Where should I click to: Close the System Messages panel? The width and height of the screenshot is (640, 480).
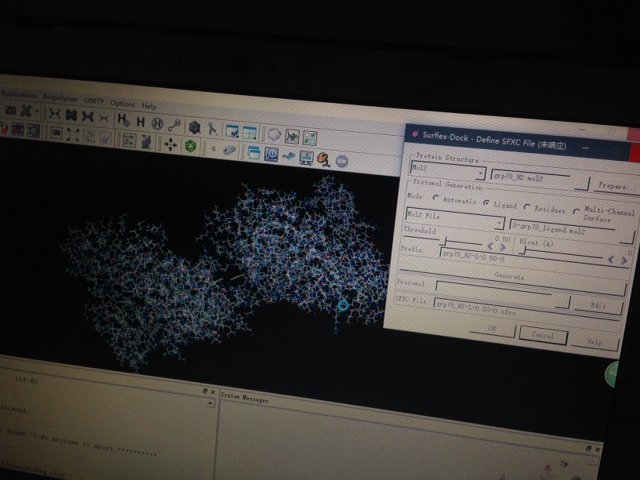point(597,449)
